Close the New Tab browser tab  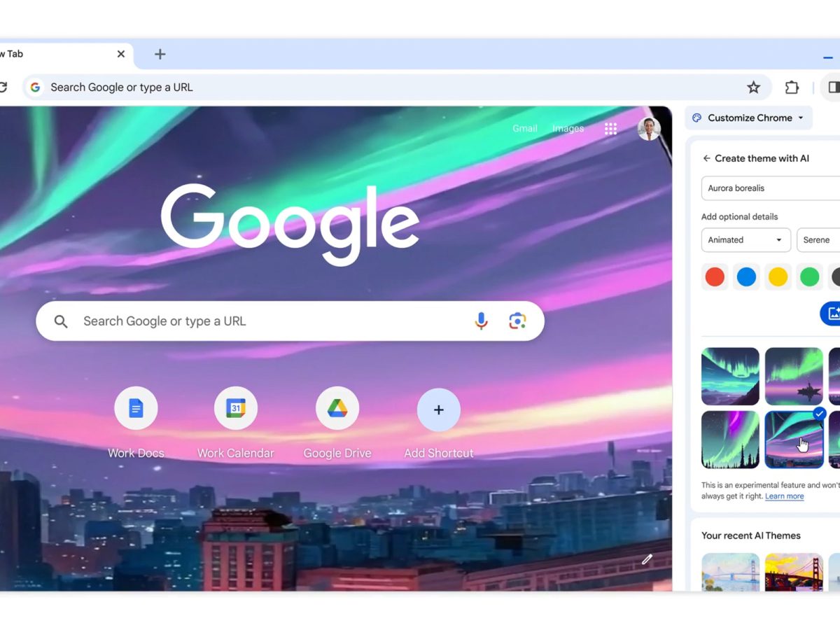[120, 54]
